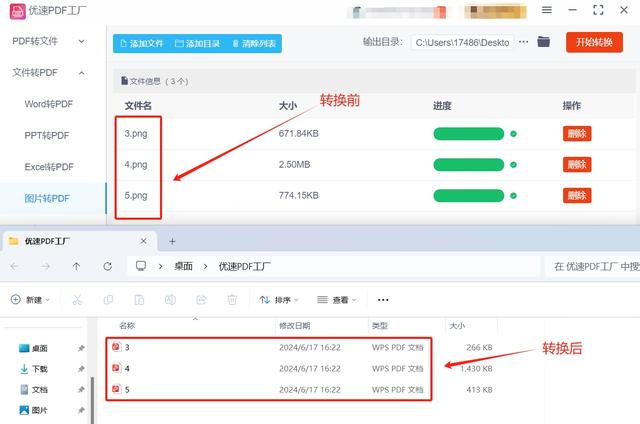Image resolution: width=640 pixels, height=424 pixels.
Task: Select Excel转PDF in the sidebar
Action: coord(49,167)
